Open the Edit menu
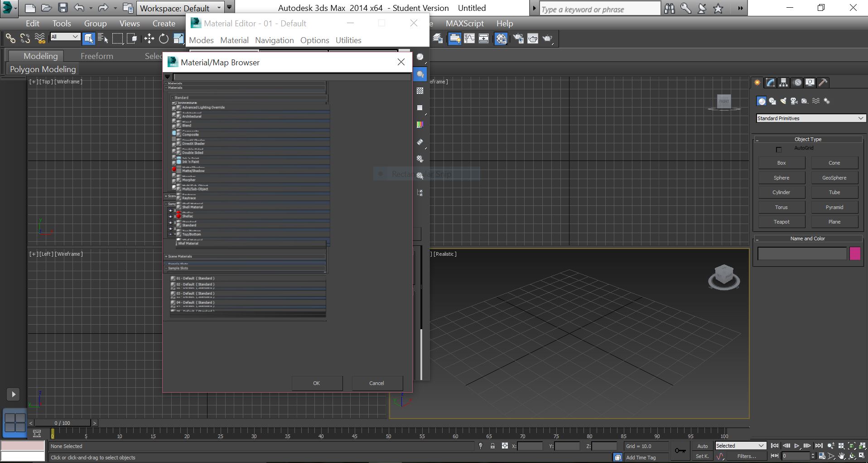The width and height of the screenshot is (868, 463). point(33,24)
